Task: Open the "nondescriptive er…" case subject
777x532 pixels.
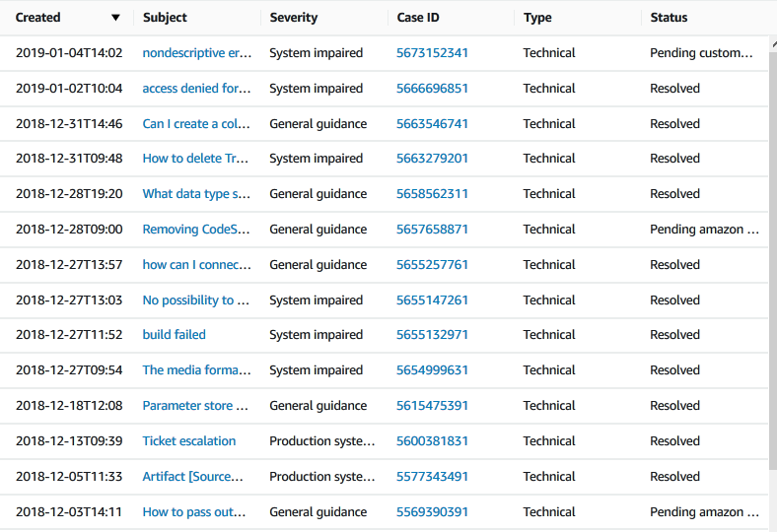Action: (197, 53)
